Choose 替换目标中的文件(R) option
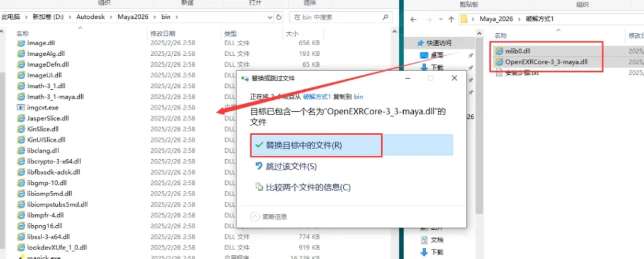The width and height of the screenshot is (644, 259). pyautogui.click(x=304, y=145)
